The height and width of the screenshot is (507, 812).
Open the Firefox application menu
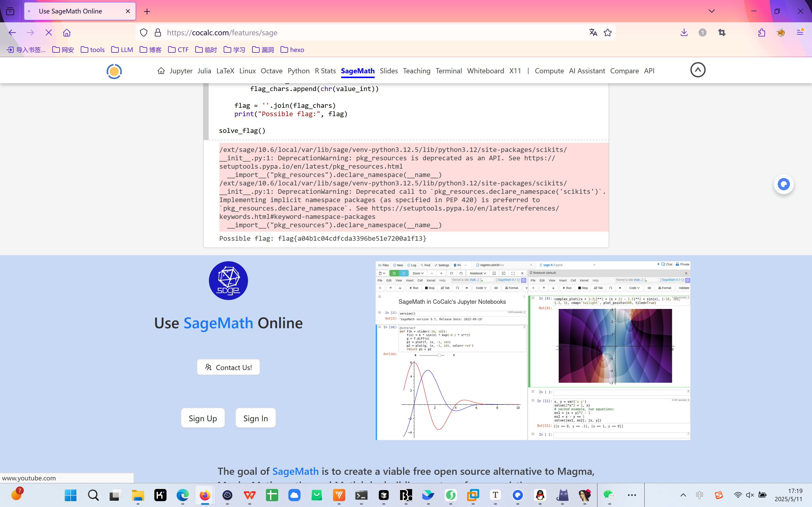(800, 32)
